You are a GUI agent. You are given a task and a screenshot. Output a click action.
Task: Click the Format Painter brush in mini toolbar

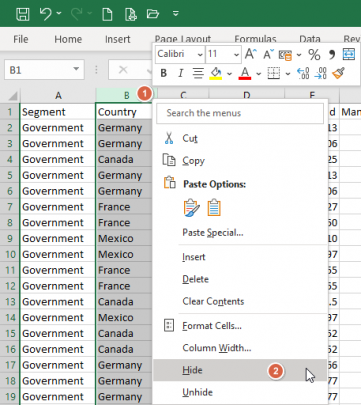pyautogui.click(x=338, y=73)
